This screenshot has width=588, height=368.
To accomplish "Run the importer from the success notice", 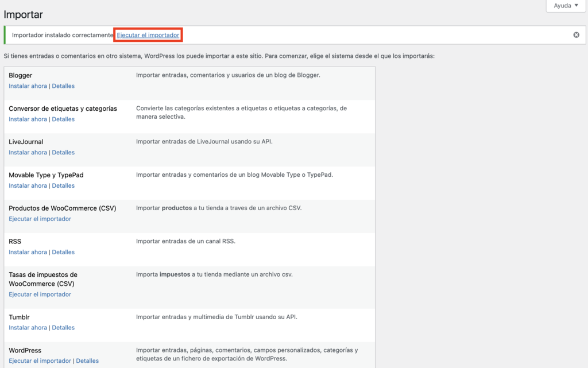I will point(148,34).
